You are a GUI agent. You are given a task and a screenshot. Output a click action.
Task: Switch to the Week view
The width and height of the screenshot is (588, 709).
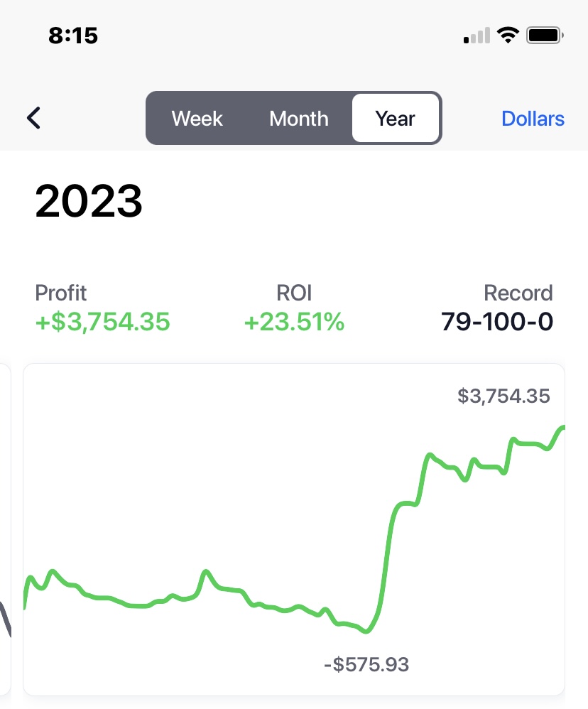[x=197, y=119]
